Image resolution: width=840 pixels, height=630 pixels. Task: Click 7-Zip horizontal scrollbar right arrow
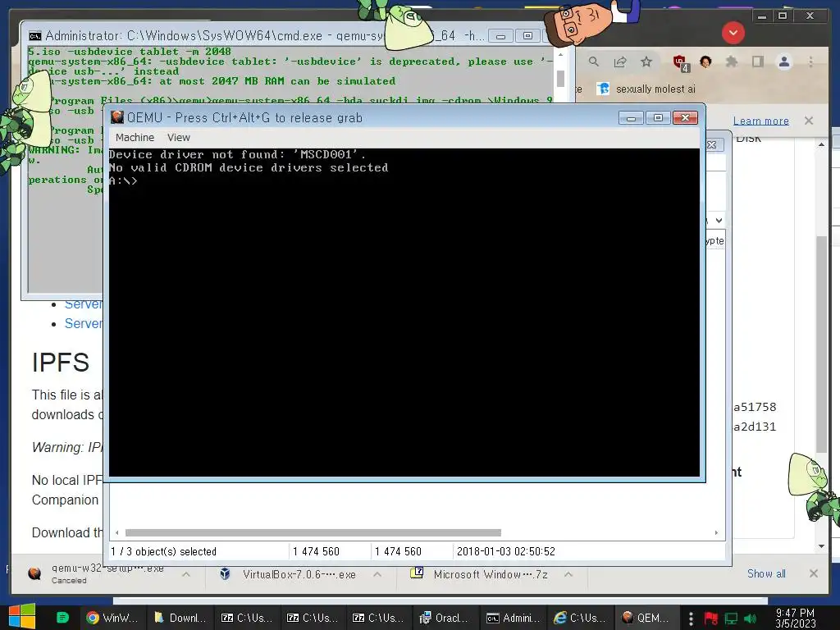(x=716, y=532)
